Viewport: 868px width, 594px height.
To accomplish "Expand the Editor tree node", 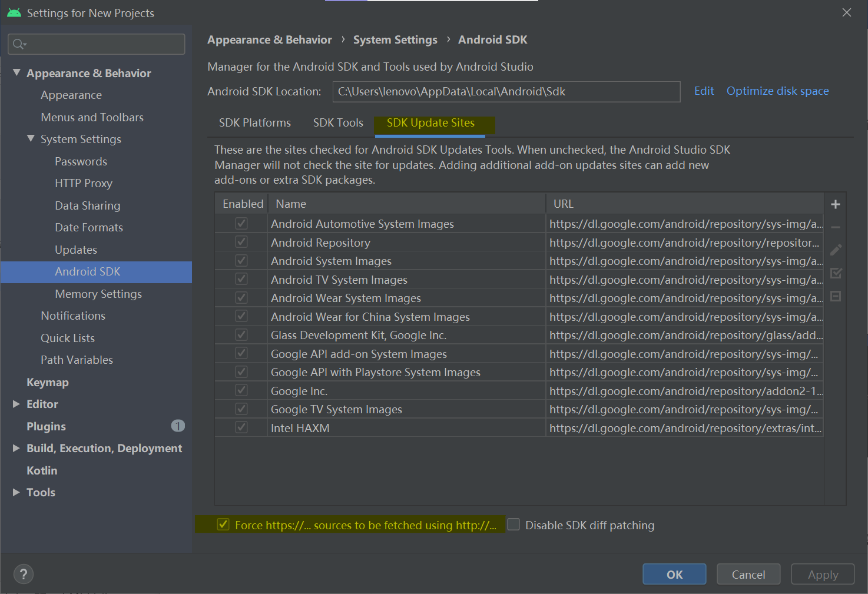I will click(x=16, y=404).
